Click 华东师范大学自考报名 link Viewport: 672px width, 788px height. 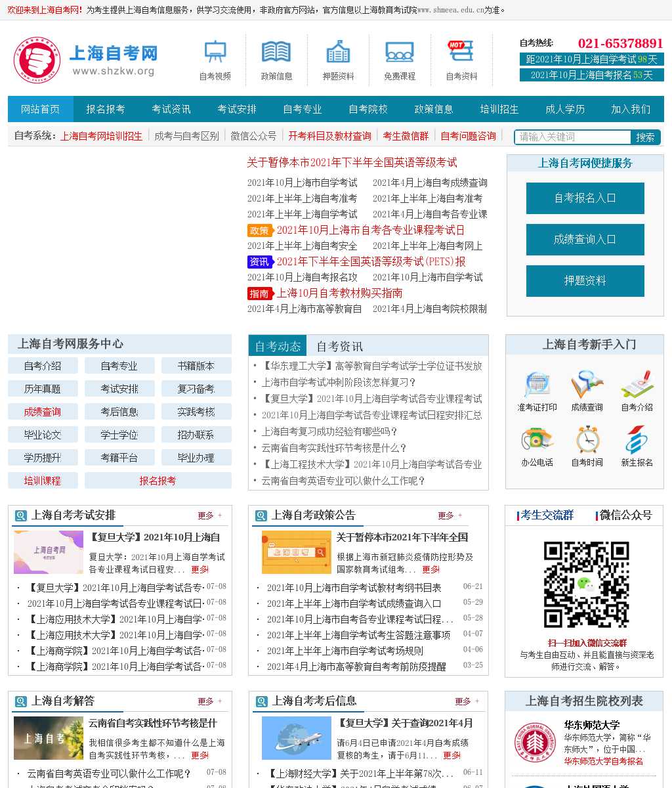tap(604, 761)
